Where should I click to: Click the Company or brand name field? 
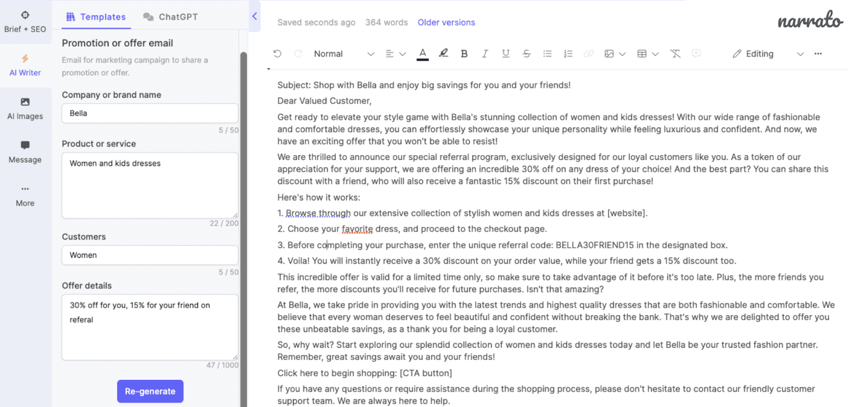150,113
